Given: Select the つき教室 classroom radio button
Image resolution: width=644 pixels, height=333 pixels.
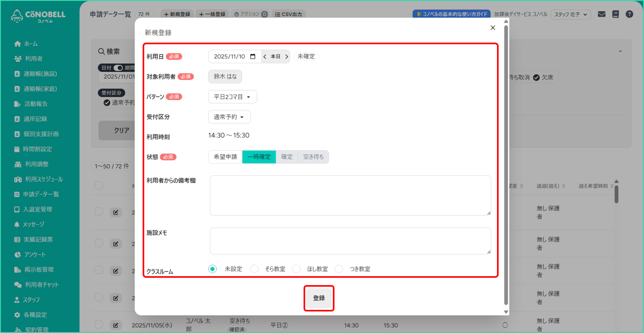Looking at the screenshot, I should [x=339, y=269].
